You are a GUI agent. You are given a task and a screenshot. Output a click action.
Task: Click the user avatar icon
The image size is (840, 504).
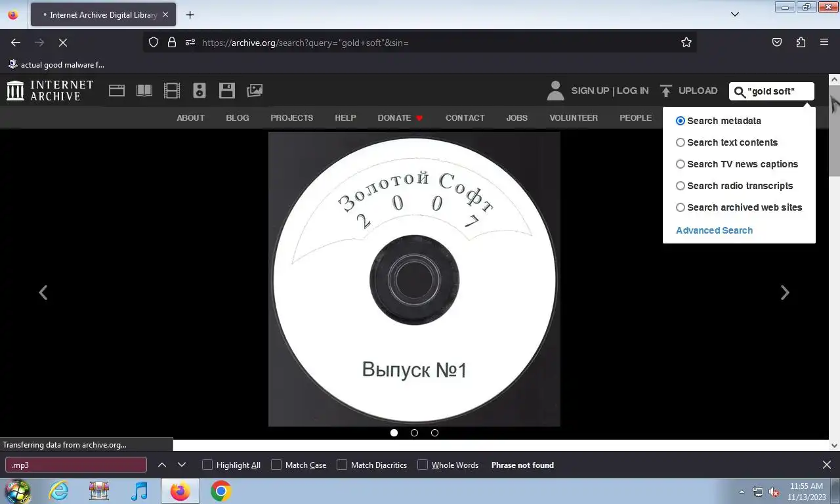click(x=556, y=91)
